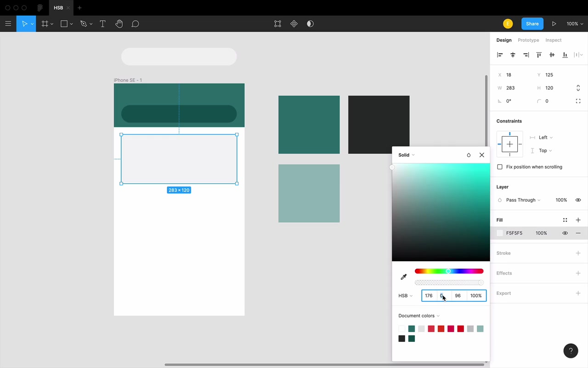The width and height of the screenshot is (588, 368).
Task: Open the Pass Through blend dropdown
Action: pos(523,200)
